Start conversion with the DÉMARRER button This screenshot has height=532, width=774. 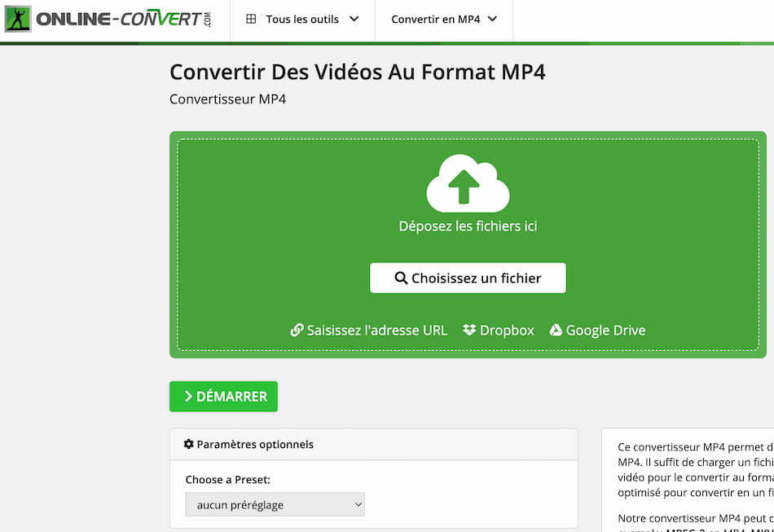[223, 396]
